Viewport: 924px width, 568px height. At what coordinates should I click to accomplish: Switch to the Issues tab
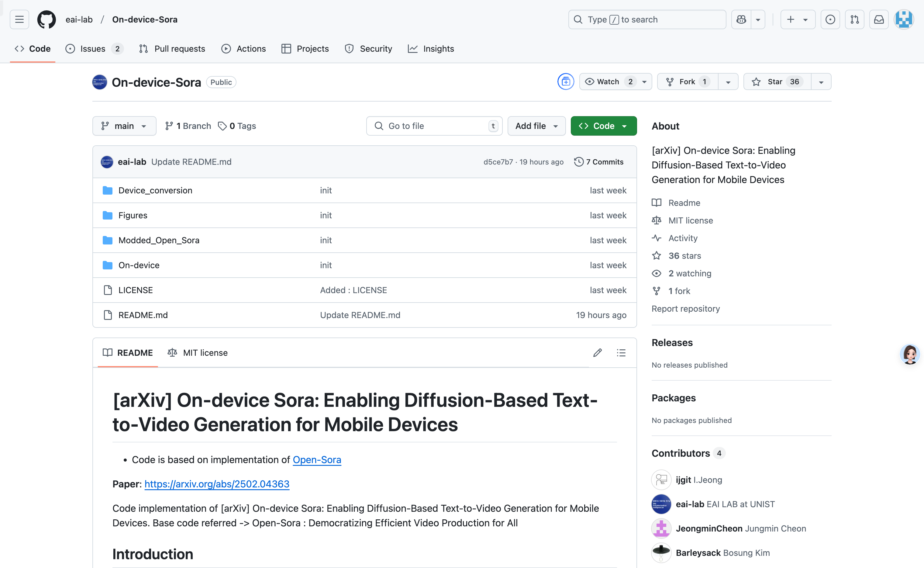tap(94, 49)
